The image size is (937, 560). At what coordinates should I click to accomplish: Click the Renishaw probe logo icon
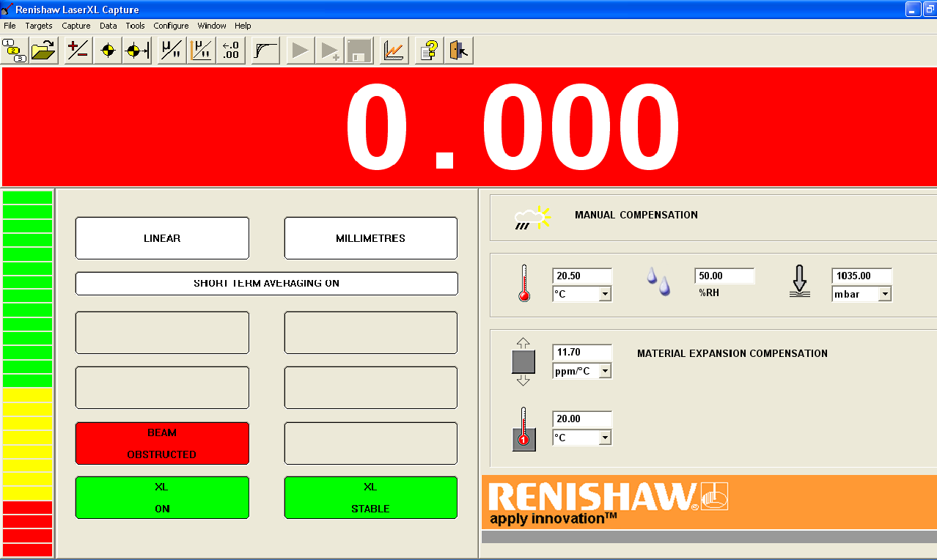(714, 497)
